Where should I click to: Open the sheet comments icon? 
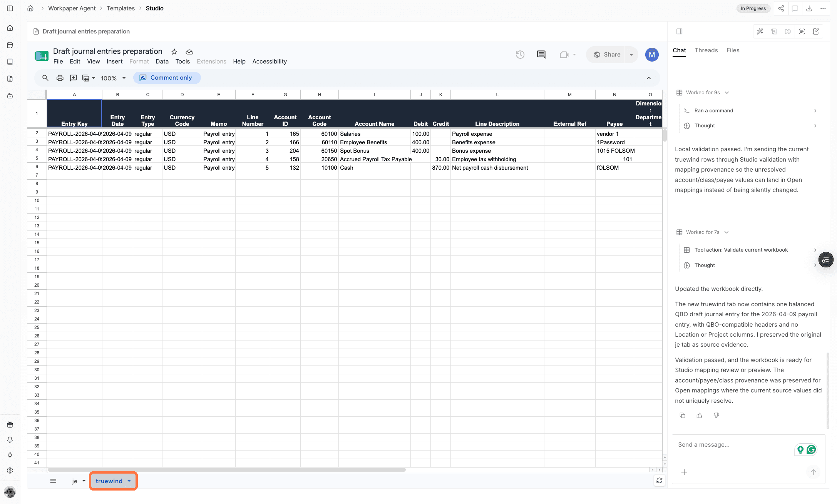pyautogui.click(x=541, y=55)
